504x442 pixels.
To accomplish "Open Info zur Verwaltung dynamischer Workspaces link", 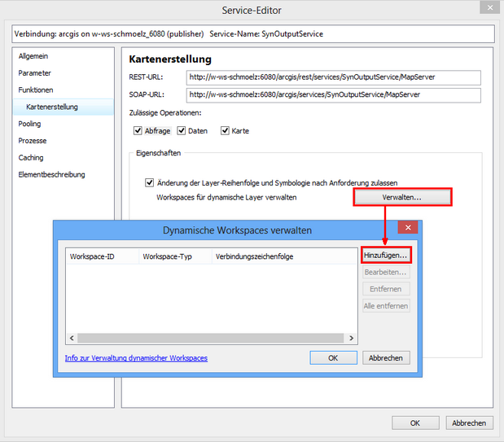I will pyautogui.click(x=136, y=358).
